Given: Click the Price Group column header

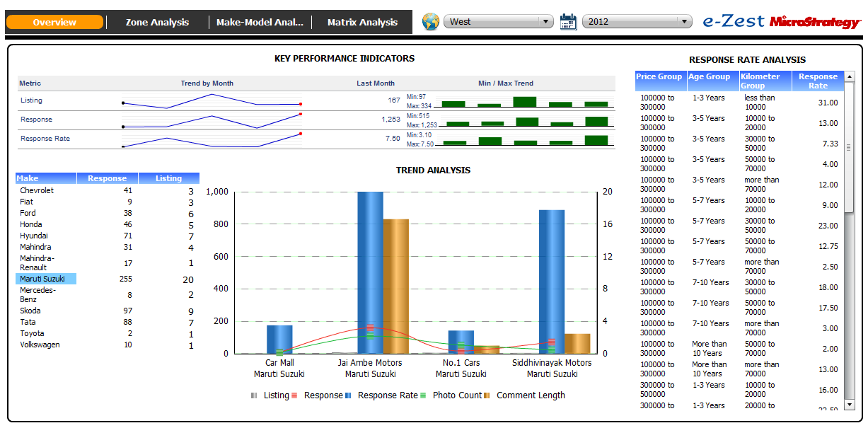Looking at the screenshot, I should click(x=659, y=77).
